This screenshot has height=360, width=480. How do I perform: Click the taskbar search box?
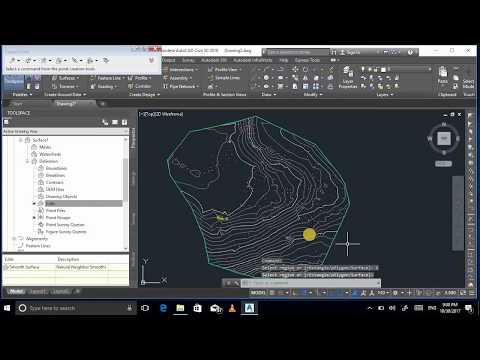pos(76,308)
